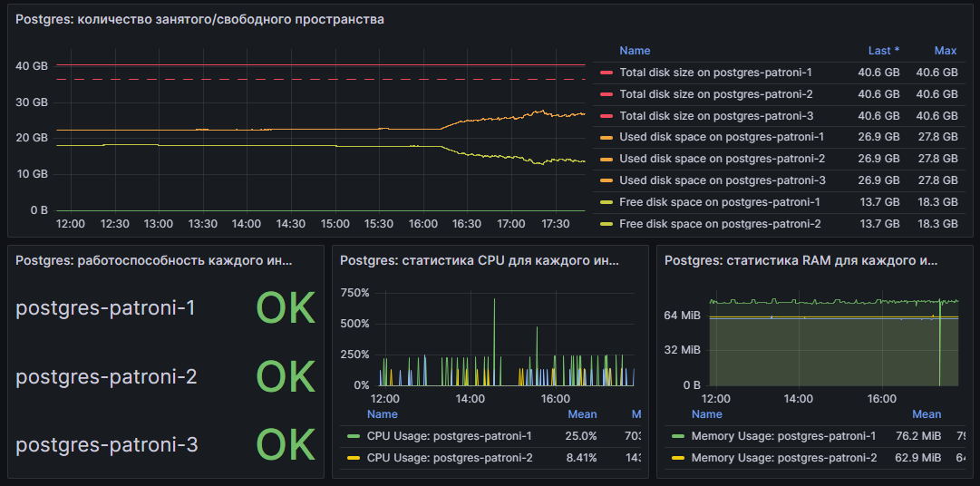Click red swatch of Total disk size postgres-patroni-3
Screen dimensions: 980x486
click(x=606, y=116)
